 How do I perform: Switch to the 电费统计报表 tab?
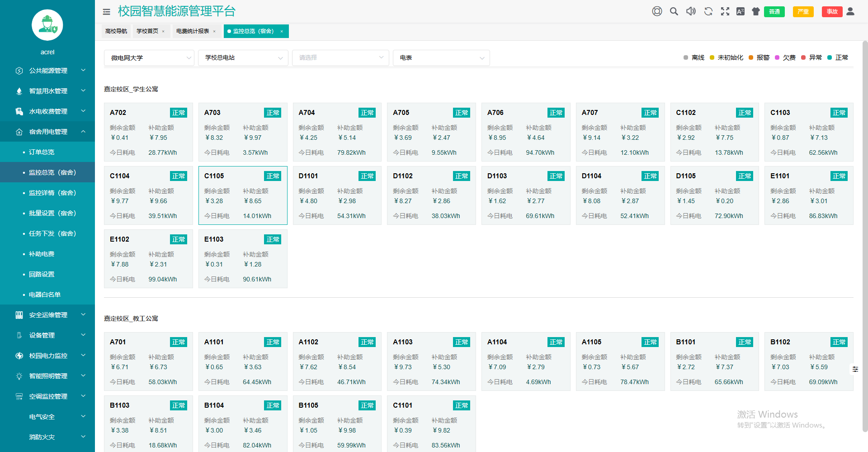point(193,31)
